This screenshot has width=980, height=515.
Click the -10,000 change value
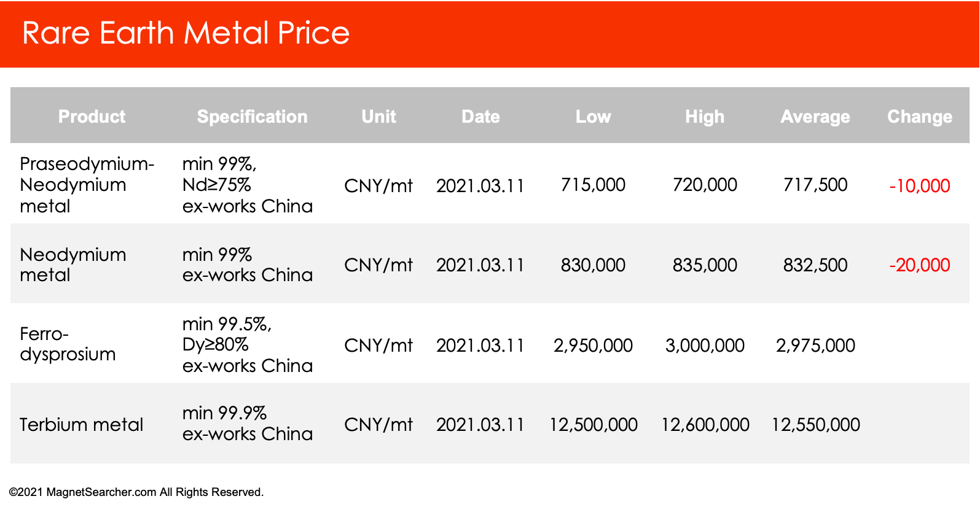(920, 186)
